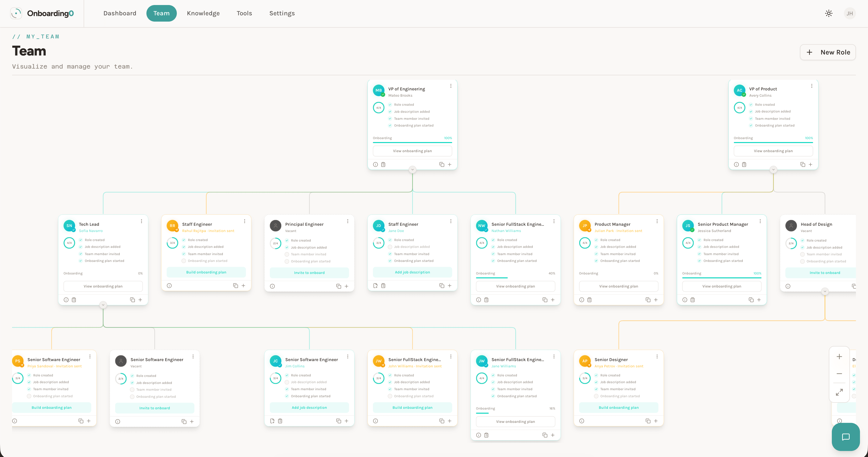
Task: Duplicate the Product Manager role via copy icon
Action: coord(648,299)
